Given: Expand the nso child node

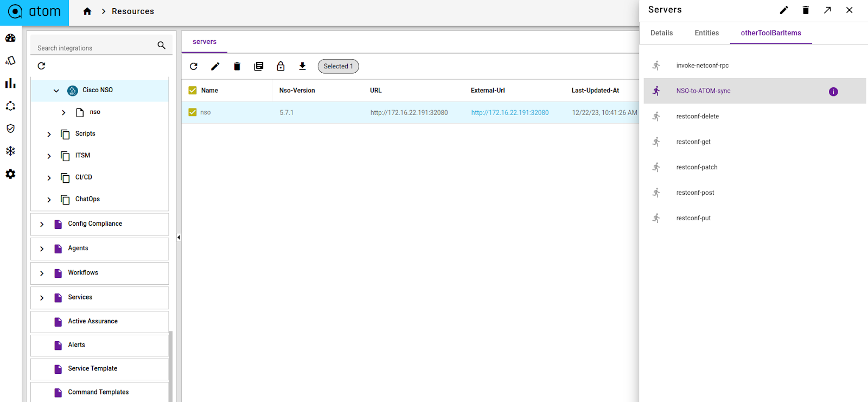Looking at the screenshot, I should (63, 112).
